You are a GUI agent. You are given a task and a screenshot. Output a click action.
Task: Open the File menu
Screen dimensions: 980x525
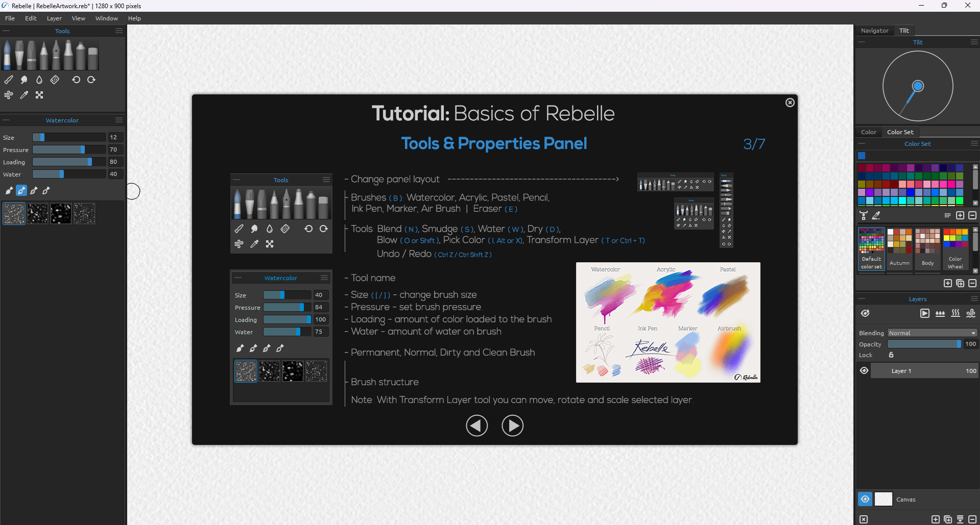pos(10,18)
